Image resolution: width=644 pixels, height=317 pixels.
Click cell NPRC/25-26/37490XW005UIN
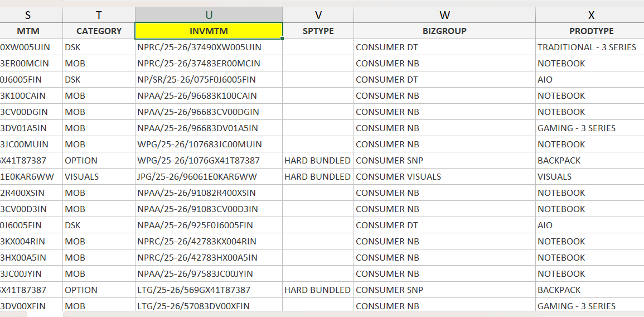[199, 47]
